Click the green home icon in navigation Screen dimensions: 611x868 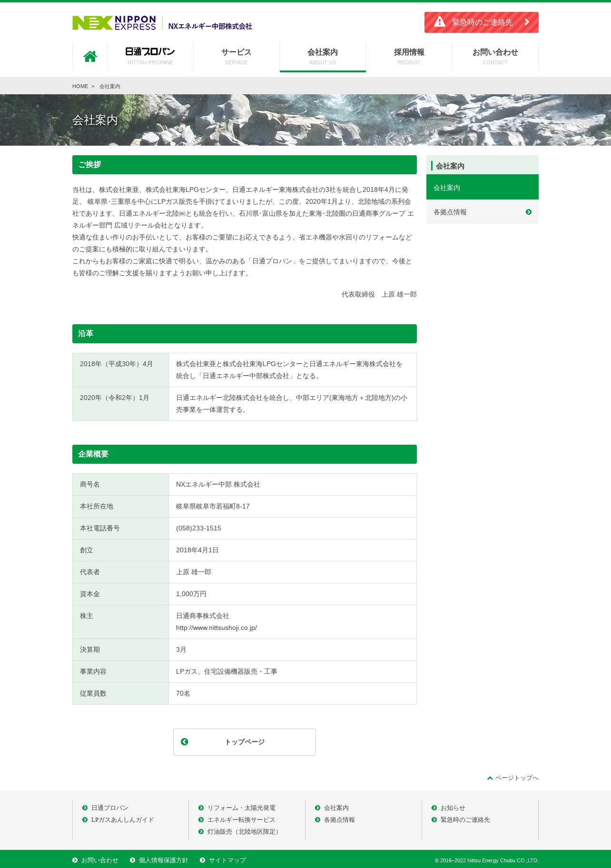(90, 57)
